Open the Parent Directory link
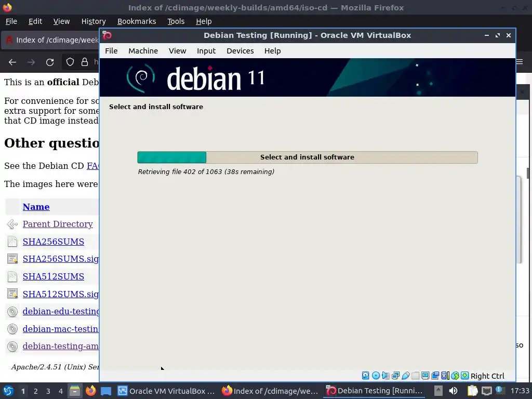Viewport: 532px width, 399px height. point(58,224)
